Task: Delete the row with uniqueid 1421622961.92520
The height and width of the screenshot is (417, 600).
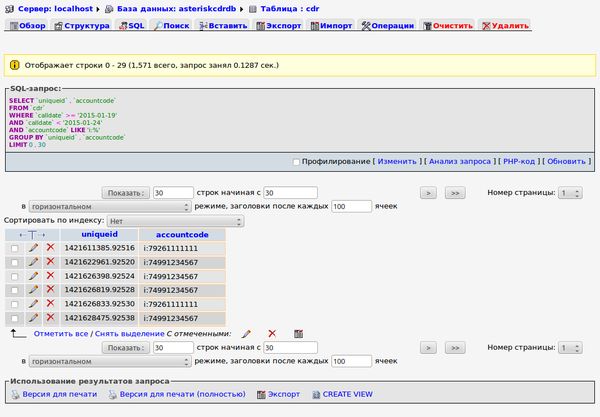Action: click(x=50, y=261)
